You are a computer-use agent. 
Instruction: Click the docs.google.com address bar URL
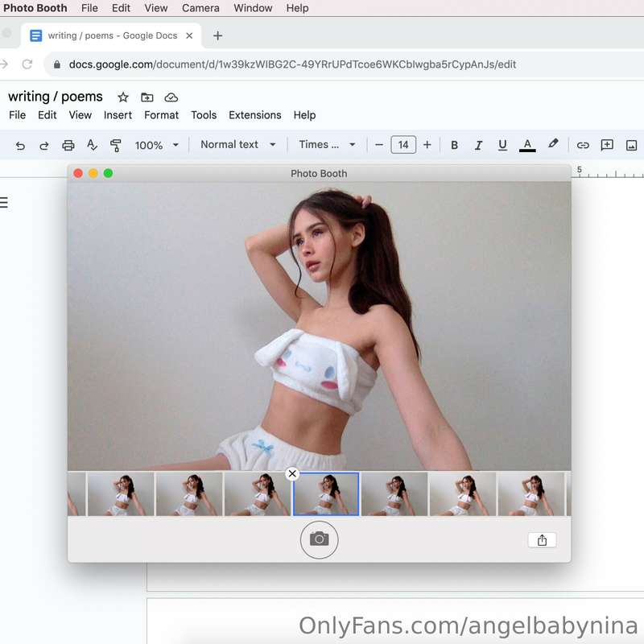pyautogui.click(x=292, y=64)
